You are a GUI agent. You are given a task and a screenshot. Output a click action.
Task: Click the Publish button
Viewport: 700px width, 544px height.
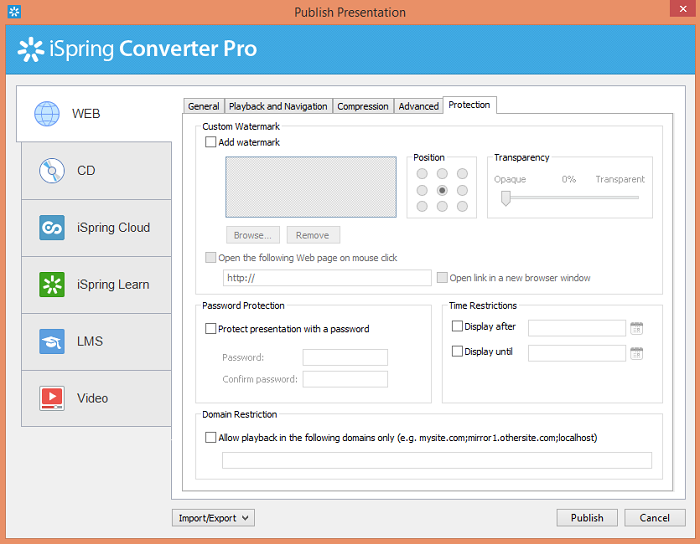tap(587, 518)
